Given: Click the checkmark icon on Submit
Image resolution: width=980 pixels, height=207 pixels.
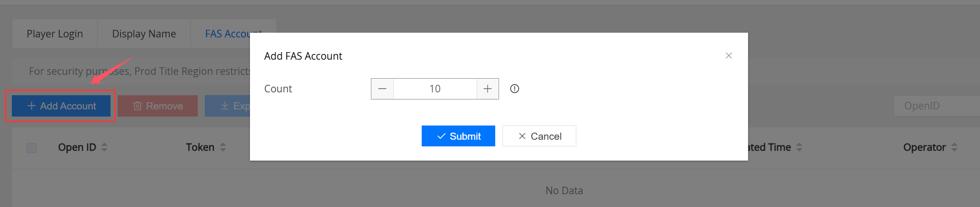Looking at the screenshot, I should [441, 136].
